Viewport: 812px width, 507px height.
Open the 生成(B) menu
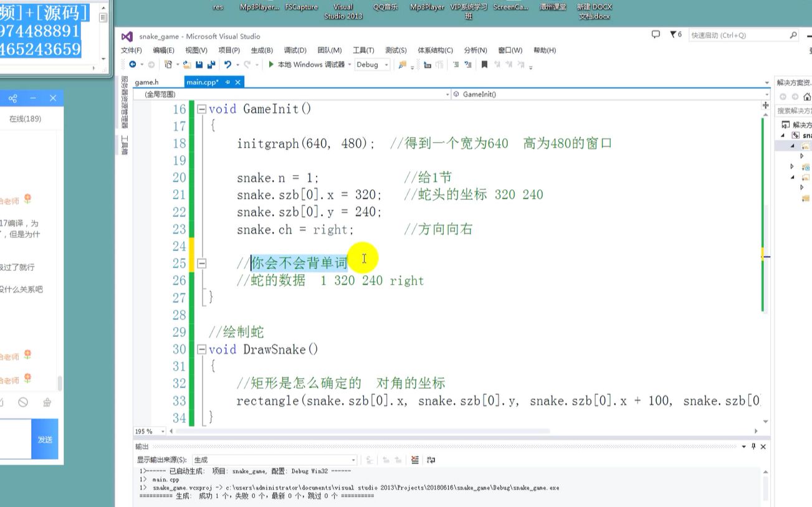point(262,50)
